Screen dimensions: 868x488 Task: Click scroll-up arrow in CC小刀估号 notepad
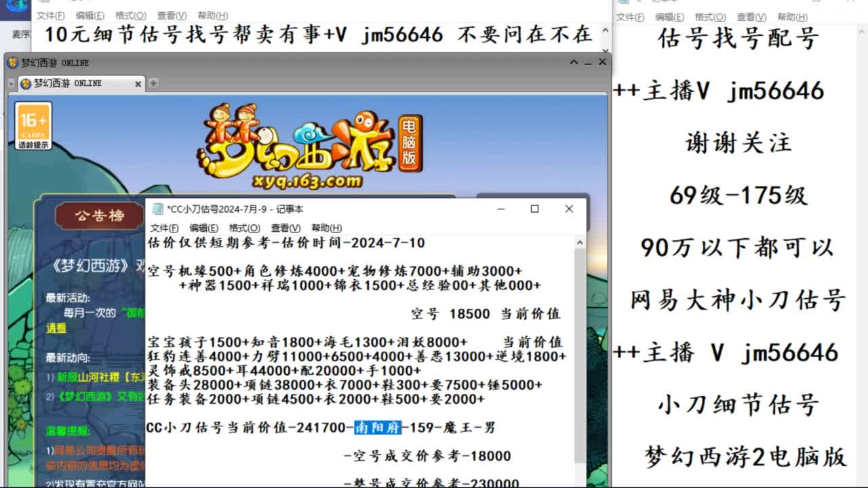[x=580, y=242]
